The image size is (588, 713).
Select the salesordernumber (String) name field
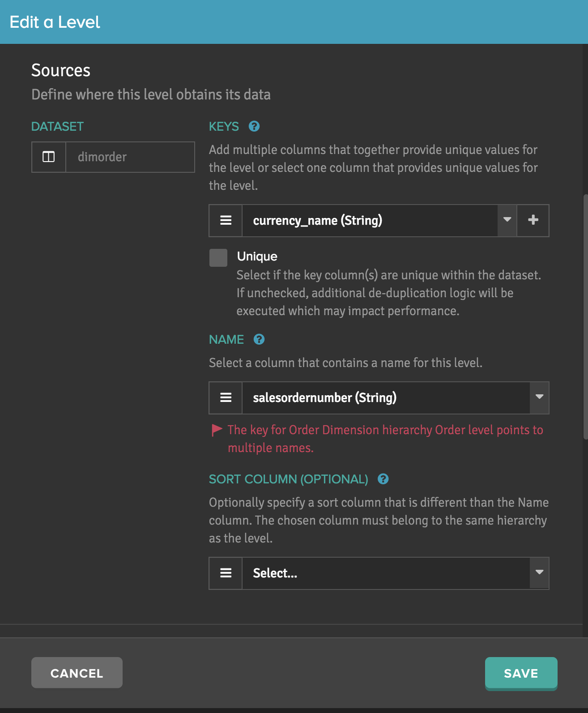(x=386, y=398)
